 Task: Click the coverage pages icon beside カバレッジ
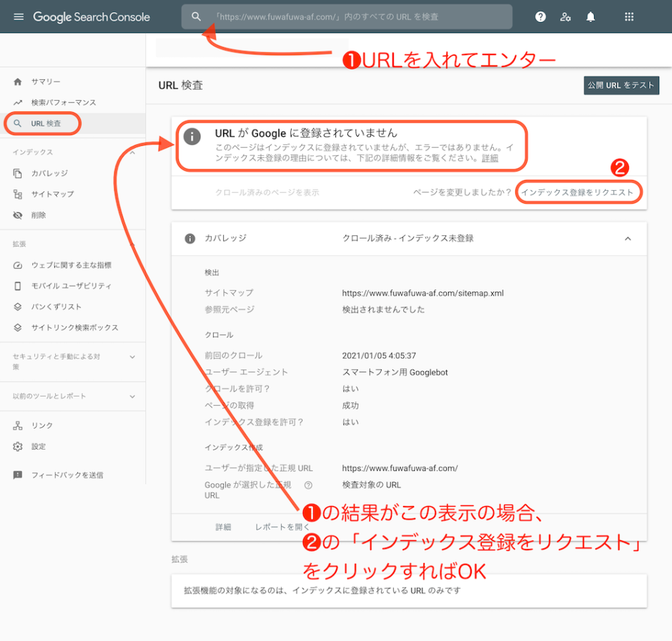18,173
